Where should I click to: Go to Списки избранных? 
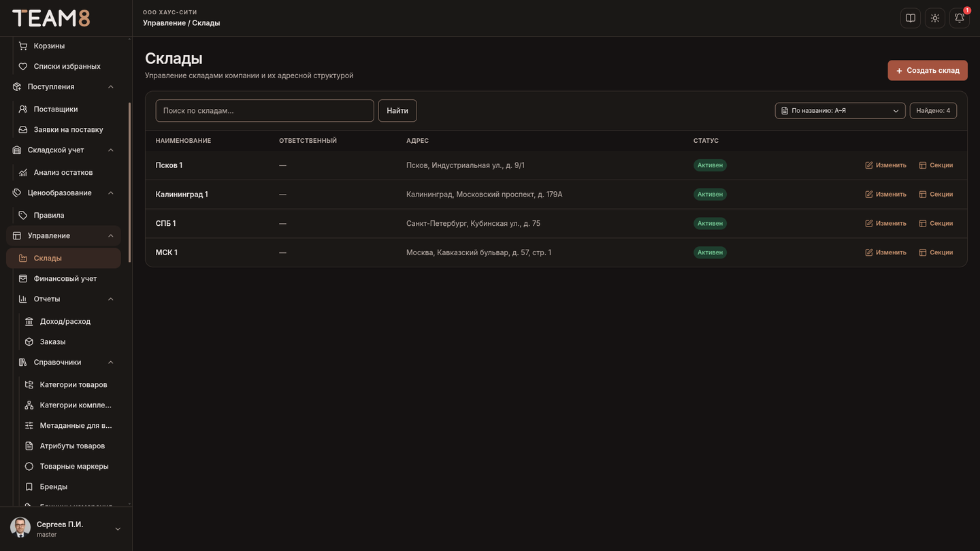[67, 67]
